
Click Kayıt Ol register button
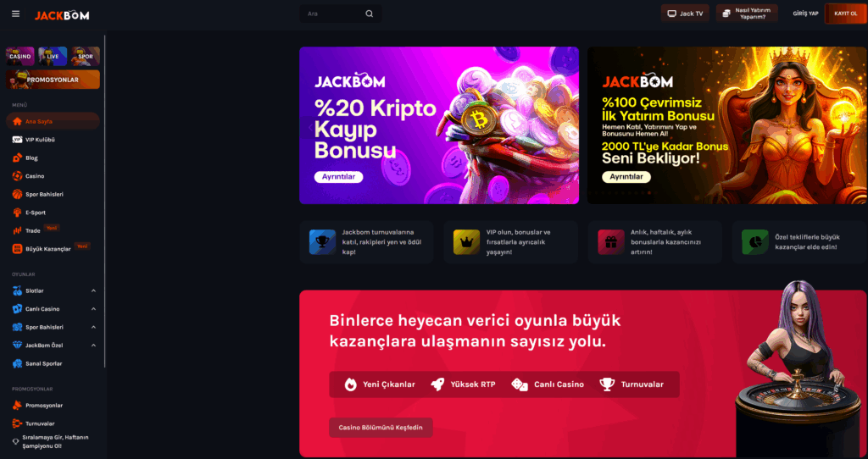(x=845, y=14)
